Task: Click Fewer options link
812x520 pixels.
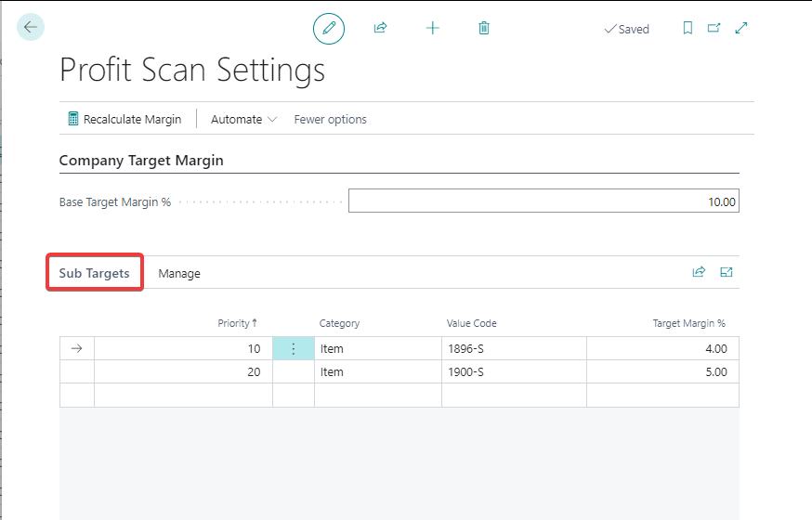Action: 330,120
